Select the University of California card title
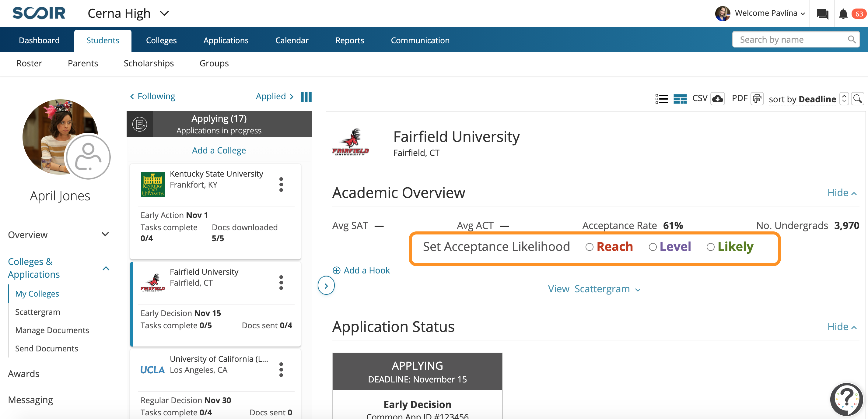The height and width of the screenshot is (419, 868). click(x=219, y=359)
